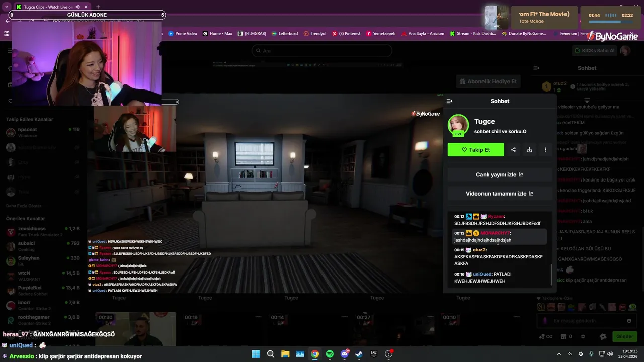Follow Tugce with the Takip Et button
Screen dimensions: 644x362
[x=475, y=150]
